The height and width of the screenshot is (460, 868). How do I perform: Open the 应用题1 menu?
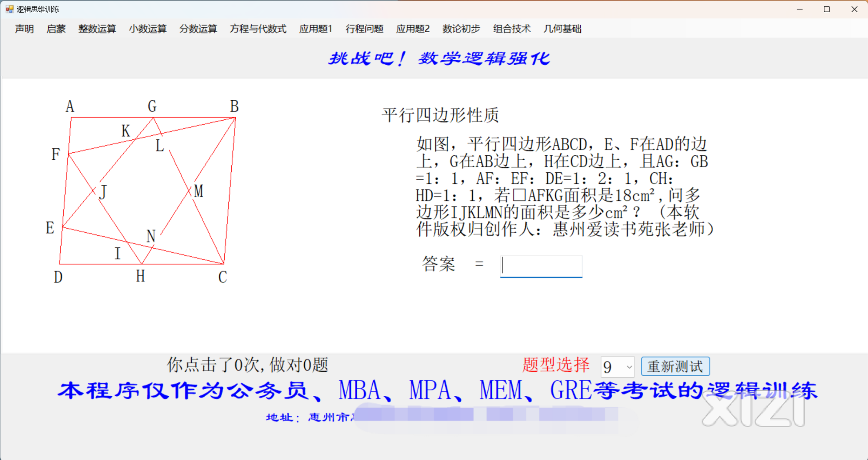(x=316, y=29)
